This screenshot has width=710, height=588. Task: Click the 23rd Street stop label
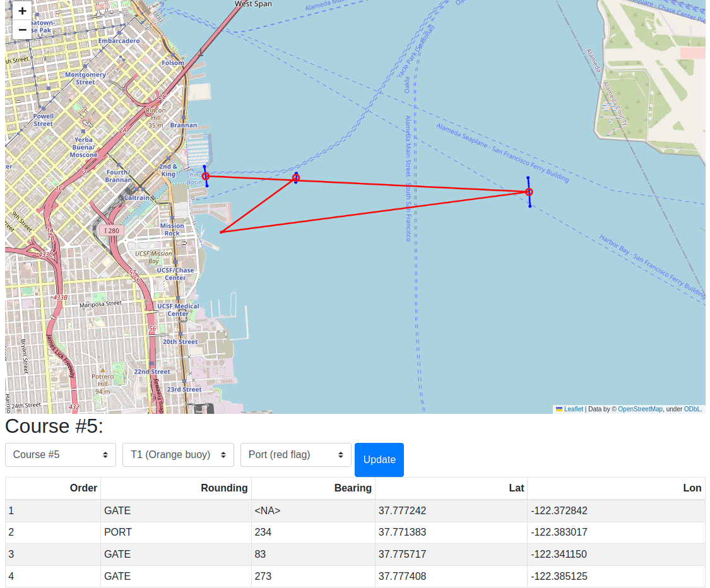[x=184, y=389]
